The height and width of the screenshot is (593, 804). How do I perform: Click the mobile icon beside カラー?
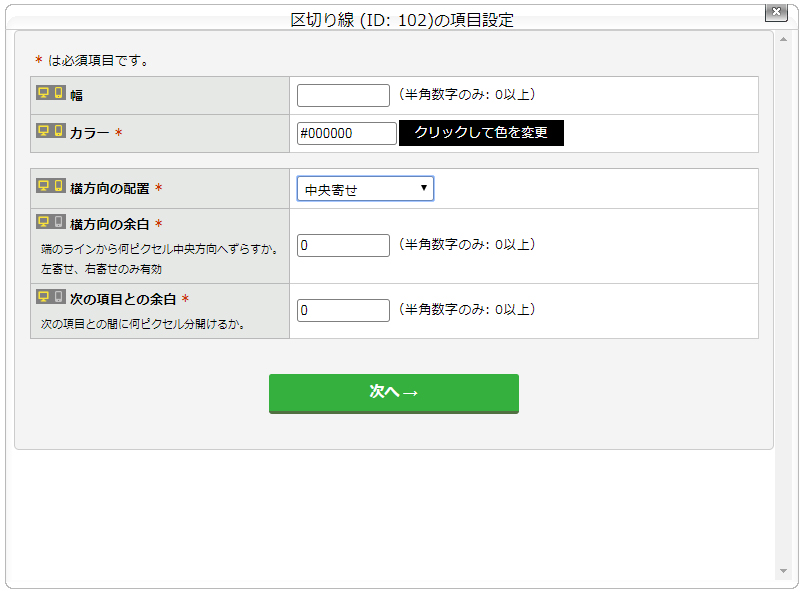click(58, 130)
